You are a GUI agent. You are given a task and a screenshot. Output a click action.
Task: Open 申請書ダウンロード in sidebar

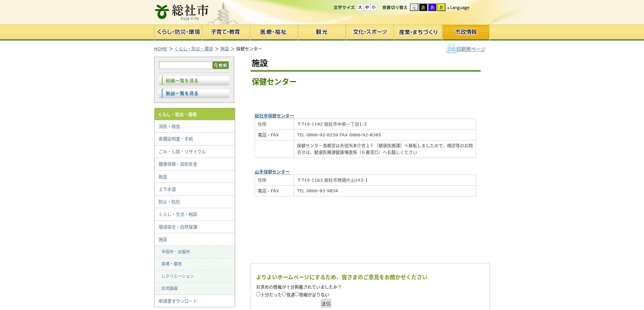coord(194,301)
